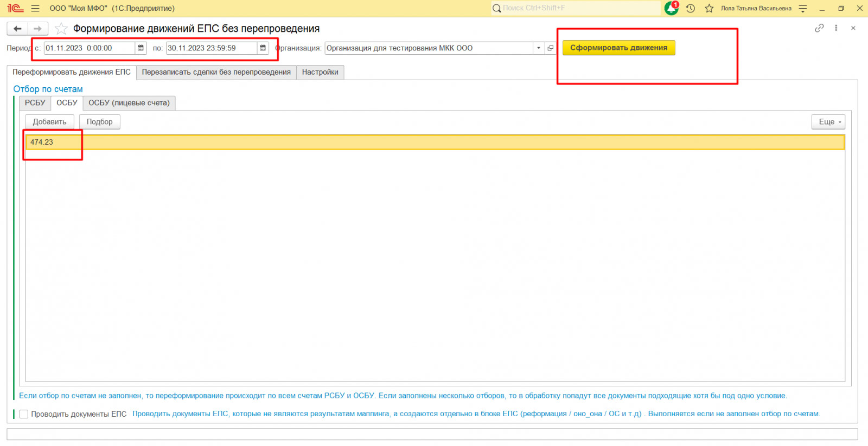
Task: Focus the period start date field
Action: 90,48
